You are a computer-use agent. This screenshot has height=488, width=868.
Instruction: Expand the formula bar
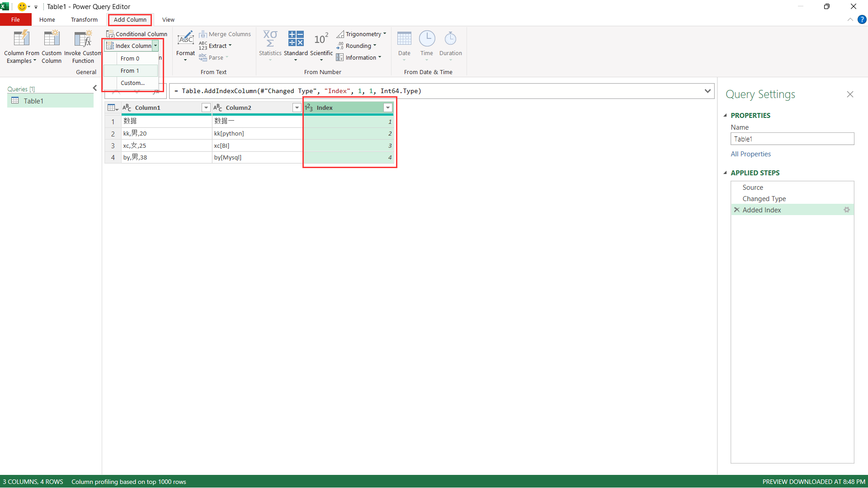tap(708, 91)
